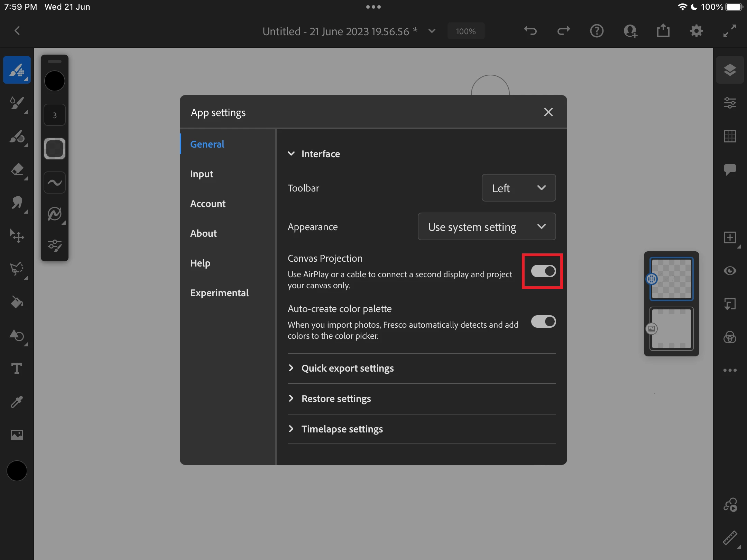Click the 100% zoom level button
The height and width of the screenshot is (560, 747).
point(465,31)
